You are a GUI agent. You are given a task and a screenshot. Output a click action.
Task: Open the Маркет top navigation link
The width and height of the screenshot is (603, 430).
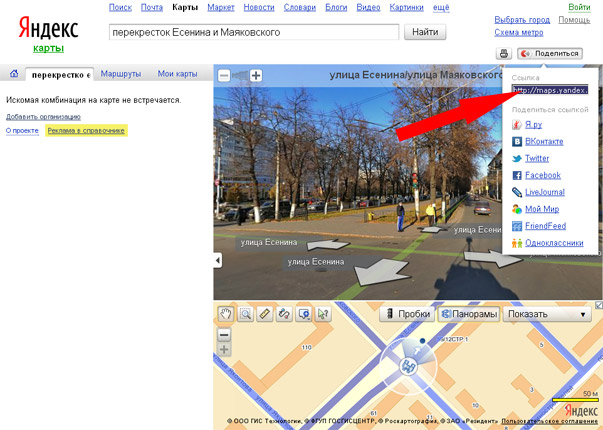tap(221, 7)
